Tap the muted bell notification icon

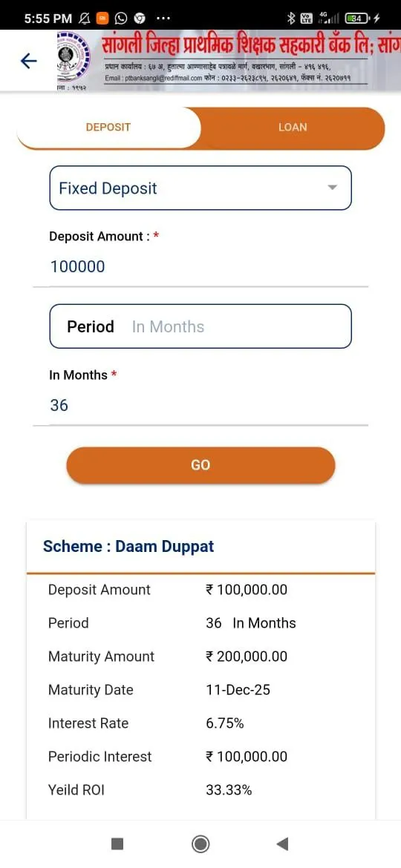(x=84, y=19)
